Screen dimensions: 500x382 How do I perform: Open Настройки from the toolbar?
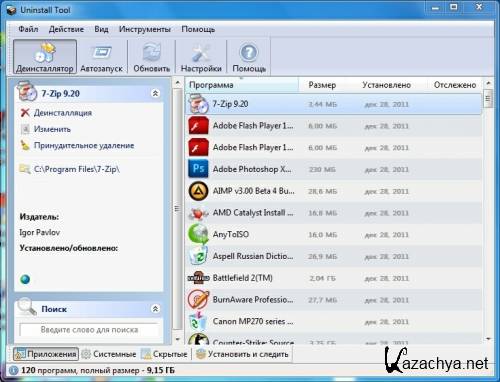click(201, 57)
